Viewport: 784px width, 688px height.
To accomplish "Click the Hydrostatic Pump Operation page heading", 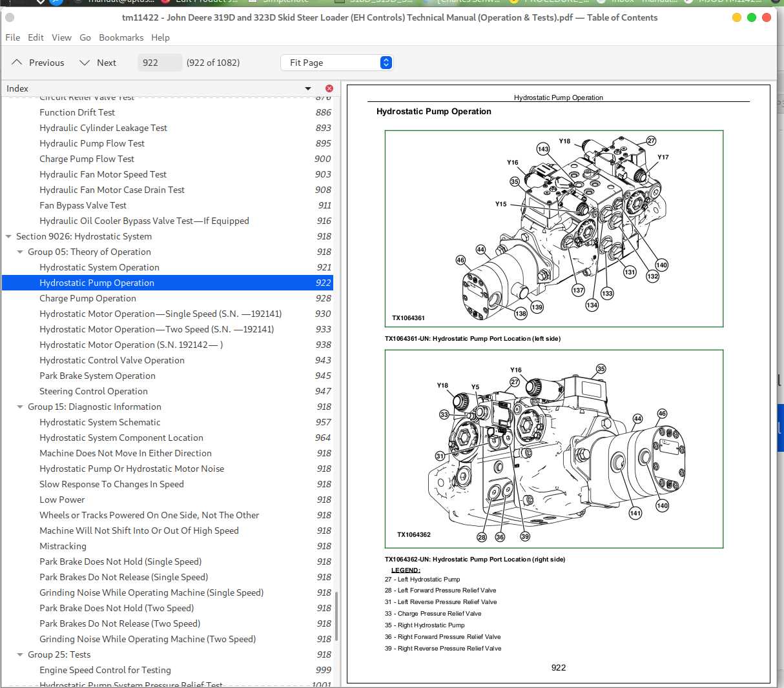I will [434, 112].
